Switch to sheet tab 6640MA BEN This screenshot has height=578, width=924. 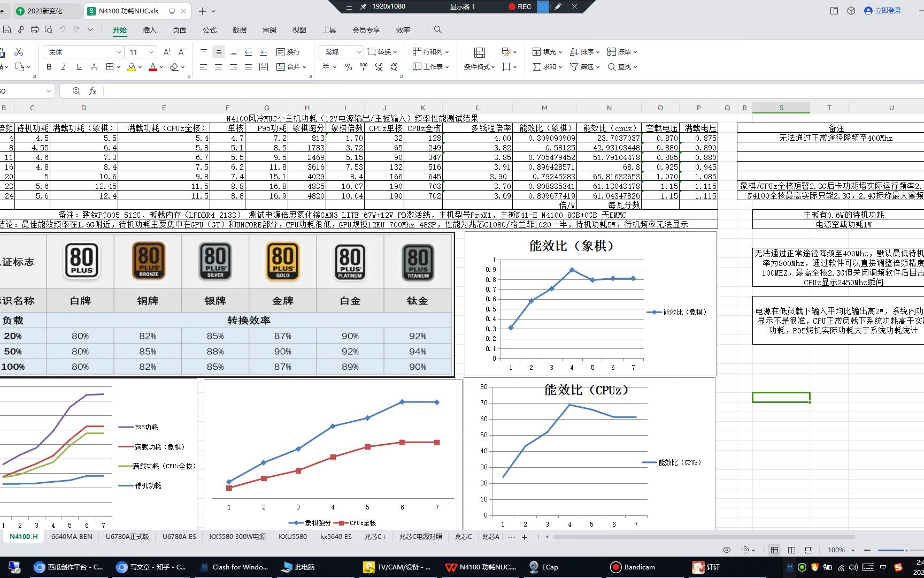coord(72,536)
